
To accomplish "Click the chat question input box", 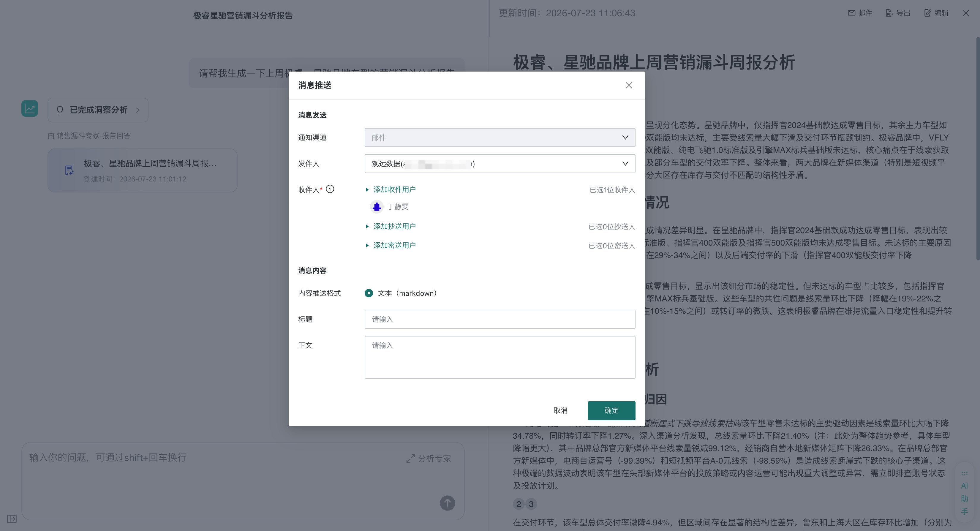I will (x=243, y=481).
